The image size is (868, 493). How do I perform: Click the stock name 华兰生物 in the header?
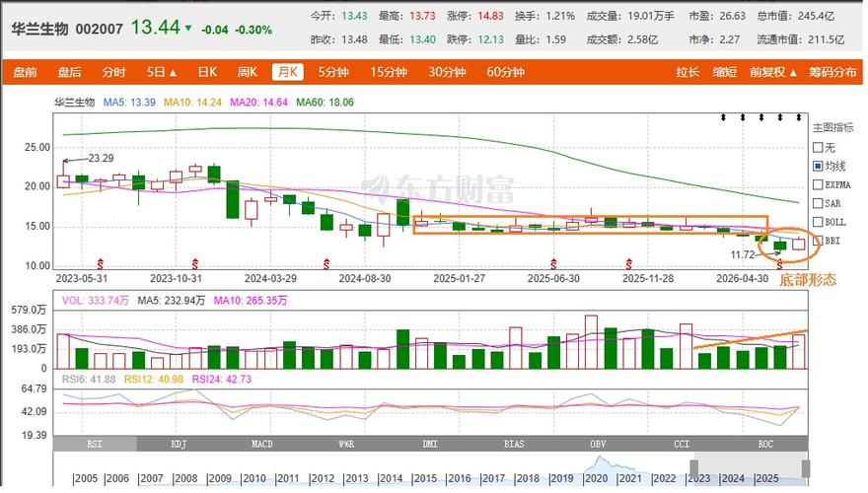click(39, 29)
